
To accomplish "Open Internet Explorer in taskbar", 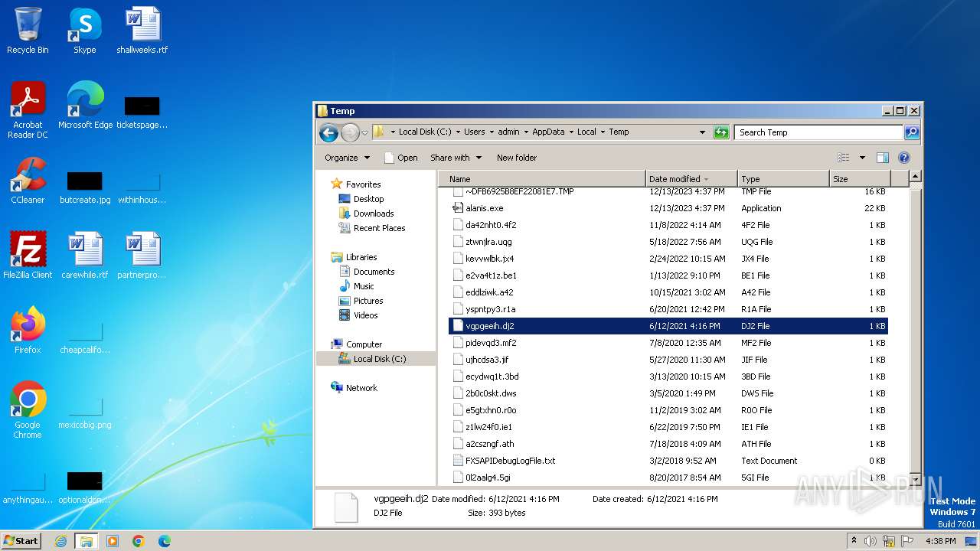I will (x=60, y=541).
